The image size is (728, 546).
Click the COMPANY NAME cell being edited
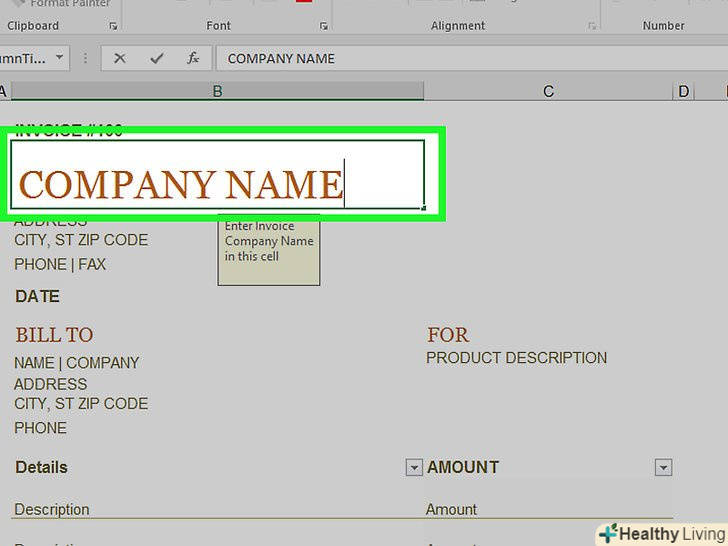(217, 175)
